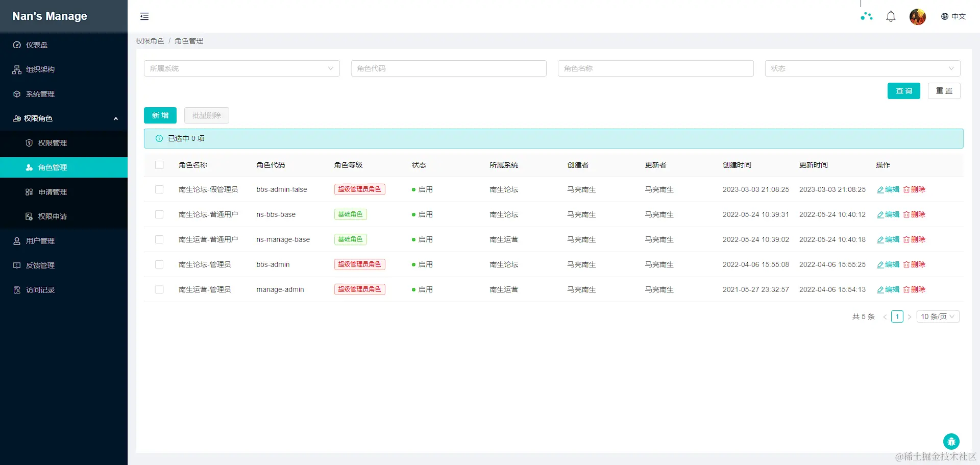
Task: Delete the ns-bbs-base role
Action: (914, 214)
